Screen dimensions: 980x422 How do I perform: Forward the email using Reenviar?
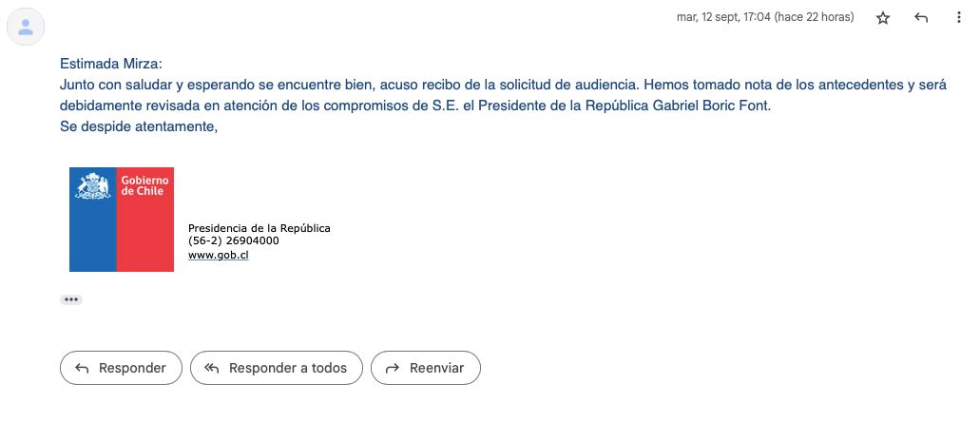(x=425, y=368)
